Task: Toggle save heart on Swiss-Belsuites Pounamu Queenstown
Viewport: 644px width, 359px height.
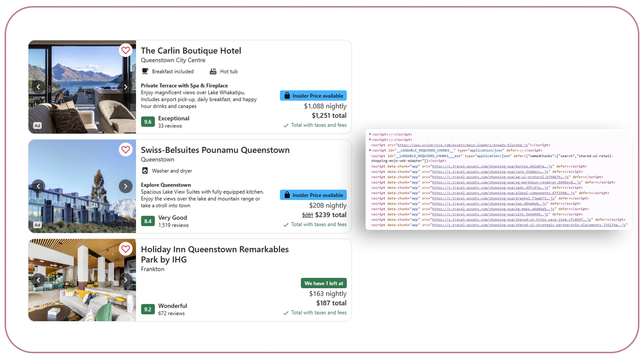Action: [x=125, y=149]
